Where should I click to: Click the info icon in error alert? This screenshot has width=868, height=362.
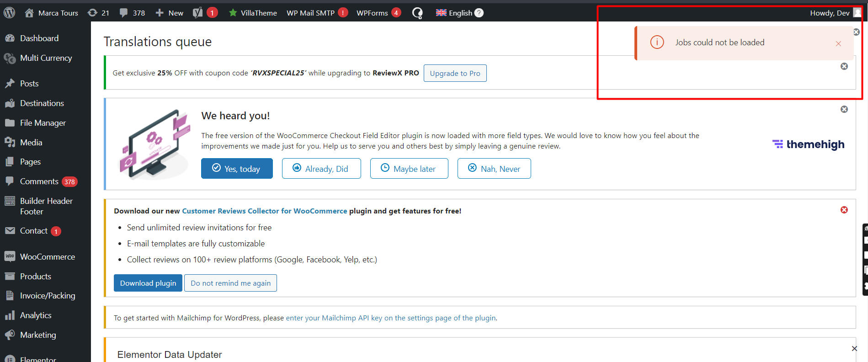pyautogui.click(x=657, y=43)
